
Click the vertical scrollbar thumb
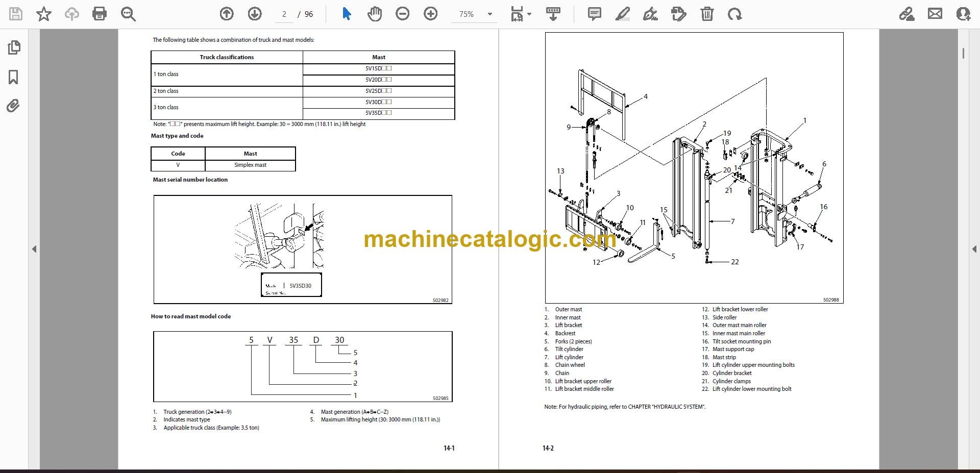point(963,53)
